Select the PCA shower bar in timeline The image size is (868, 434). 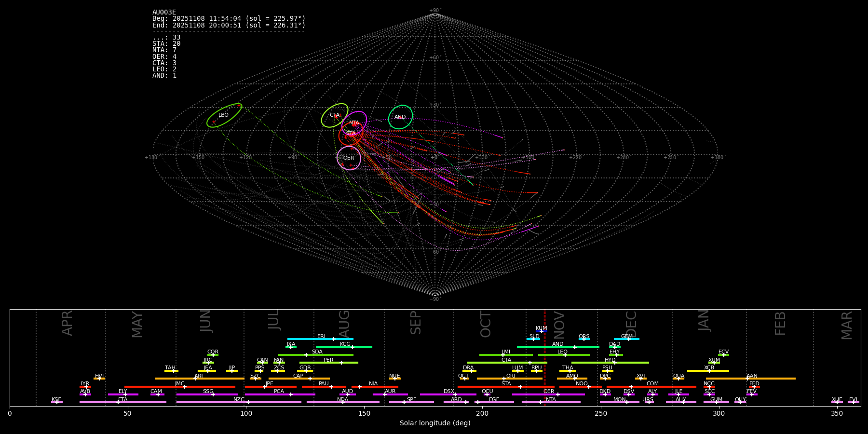[x=280, y=394]
